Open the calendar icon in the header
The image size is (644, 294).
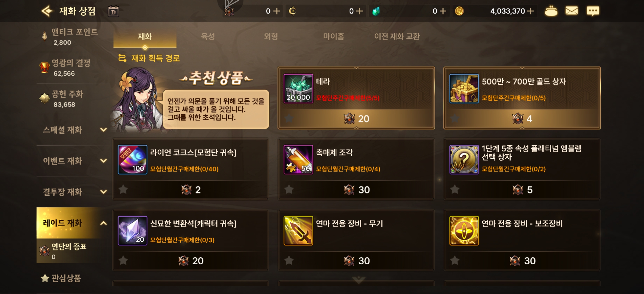pyautogui.click(x=113, y=11)
